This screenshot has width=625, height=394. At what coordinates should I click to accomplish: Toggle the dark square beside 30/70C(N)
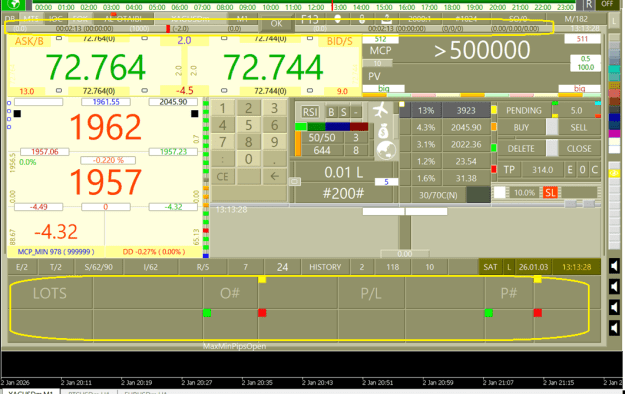pos(478,195)
